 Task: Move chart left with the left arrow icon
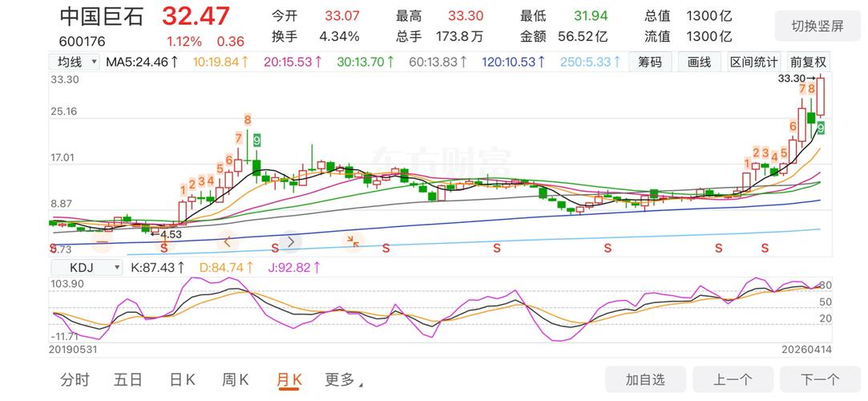tap(228, 241)
